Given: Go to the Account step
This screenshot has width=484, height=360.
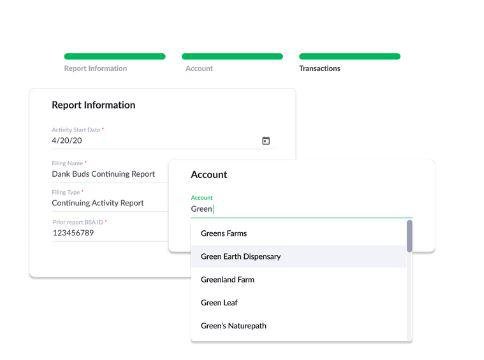Looking at the screenshot, I should [x=199, y=68].
